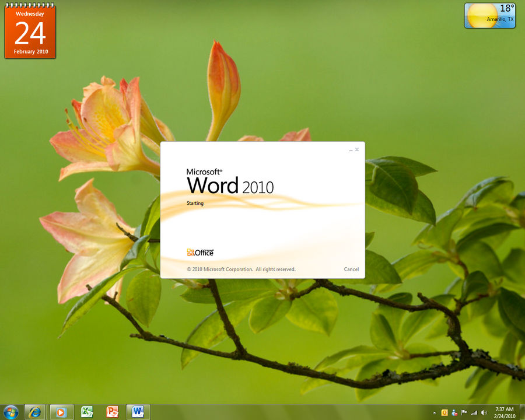
Task: Open the taskbar clock showing 7:37 AM
Action: coord(504,412)
